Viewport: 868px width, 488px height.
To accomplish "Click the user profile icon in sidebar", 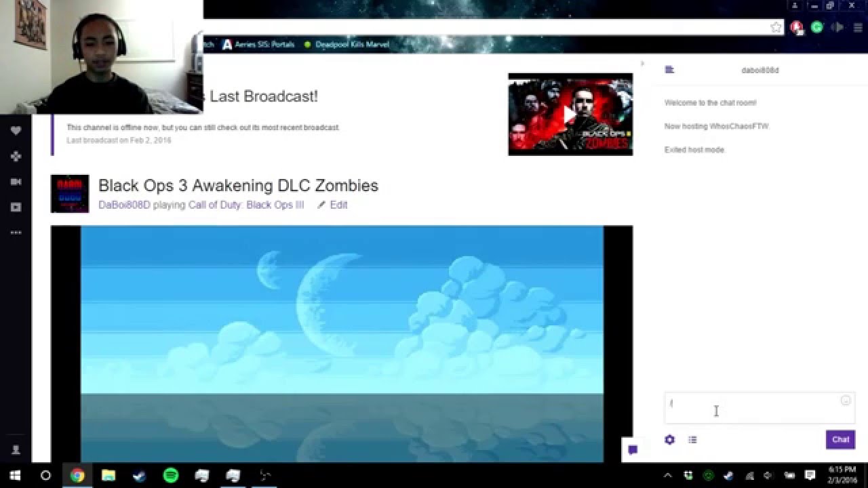I will click(x=16, y=450).
